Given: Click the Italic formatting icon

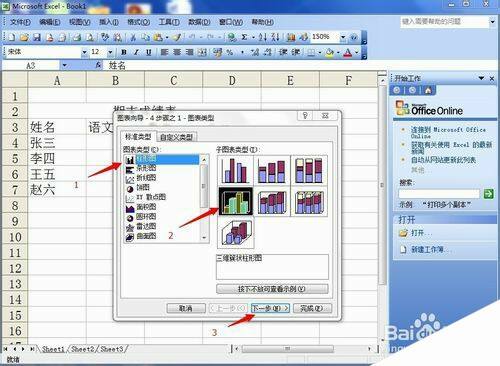Looking at the screenshot, I should 136,52.
